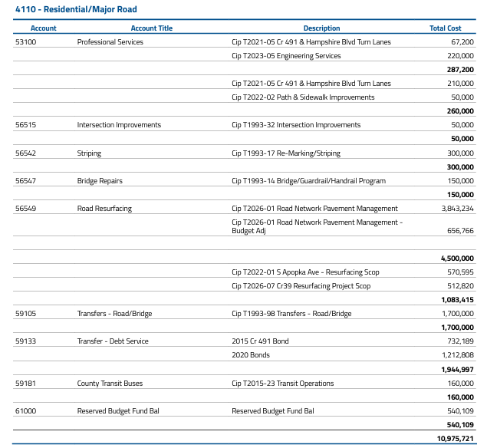Select Cip T2023-05 Engineering Services description

tap(286, 56)
